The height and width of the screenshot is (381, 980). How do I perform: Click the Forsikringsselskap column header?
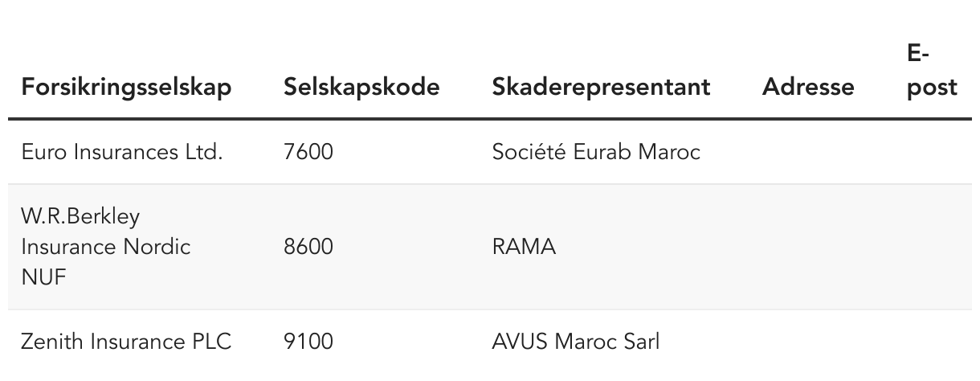(126, 87)
